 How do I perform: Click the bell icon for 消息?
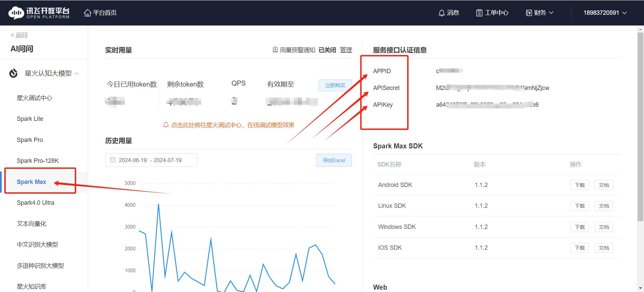pos(442,13)
